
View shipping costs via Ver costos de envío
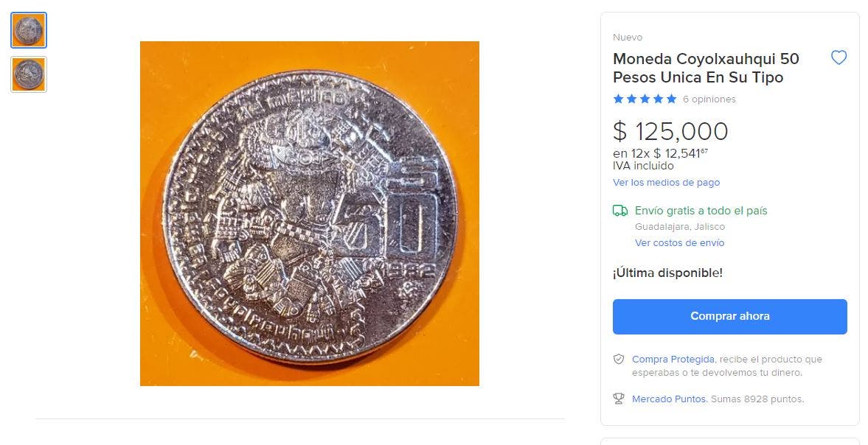pos(679,243)
